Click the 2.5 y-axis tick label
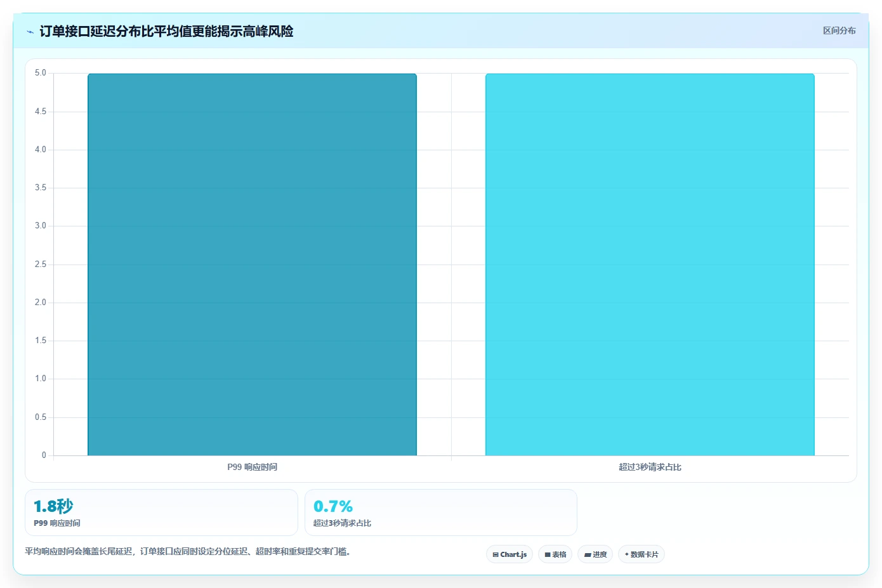The width and height of the screenshot is (882, 588). coord(41,265)
